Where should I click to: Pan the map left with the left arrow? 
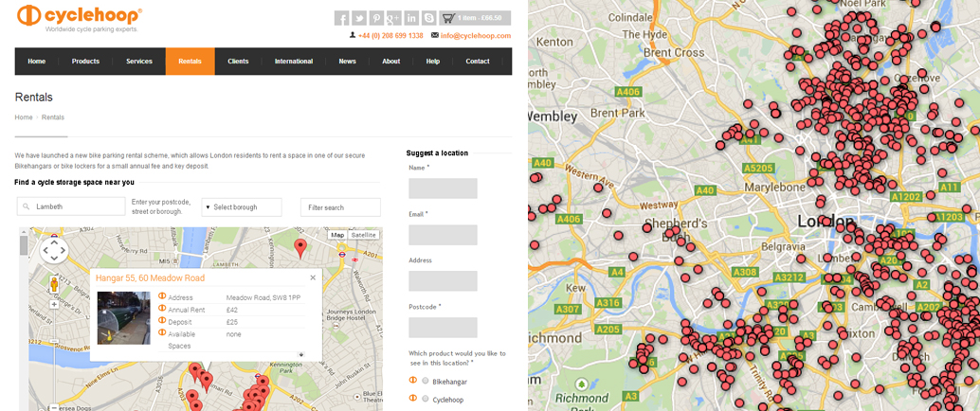(x=45, y=250)
